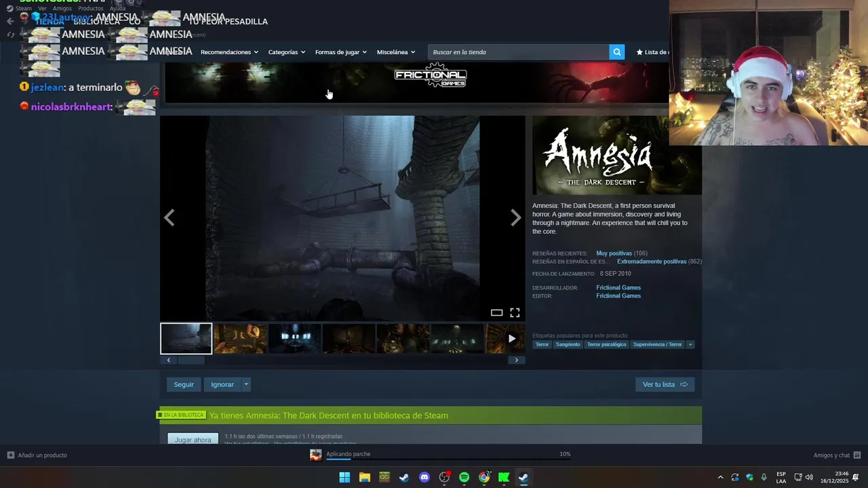Screen dimensions: 868x488
Task: Open the Formas de jugar dropdown
Action: tap(340, 52)
